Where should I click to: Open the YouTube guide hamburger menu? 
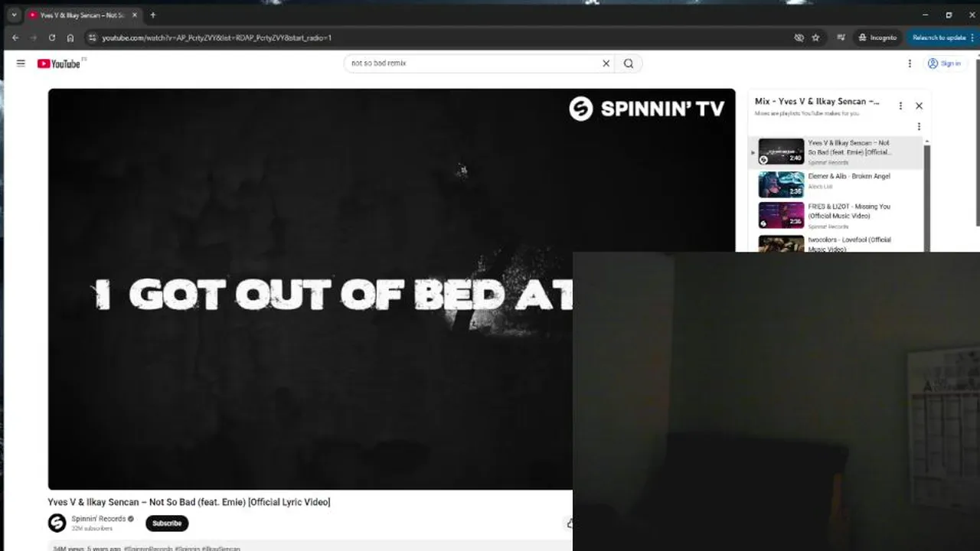click(x=21, y=64)
